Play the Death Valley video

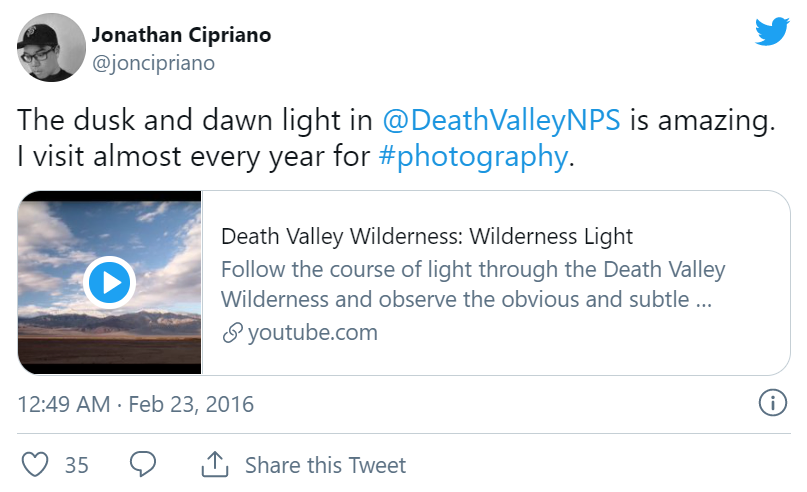pos(109,282)
